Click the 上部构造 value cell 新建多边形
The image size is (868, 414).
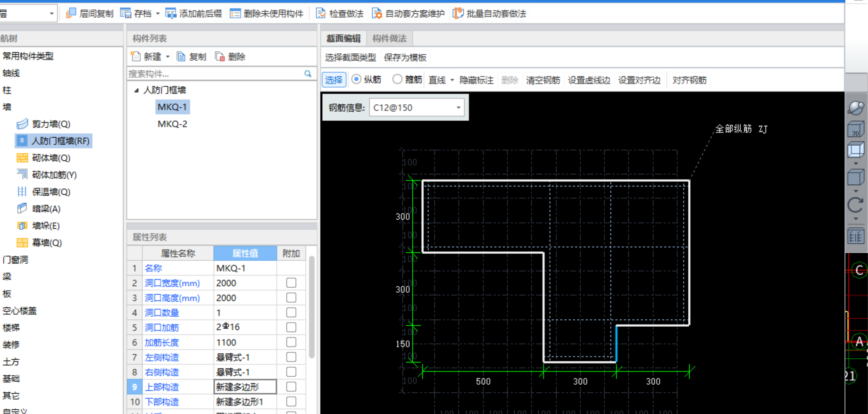[x=245, y=387]
